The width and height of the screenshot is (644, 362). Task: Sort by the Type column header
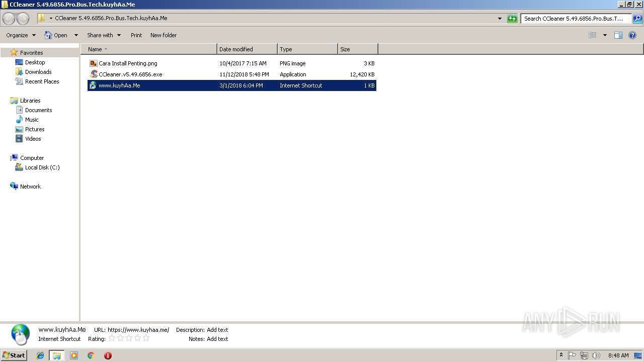click(x=307, y=49)
